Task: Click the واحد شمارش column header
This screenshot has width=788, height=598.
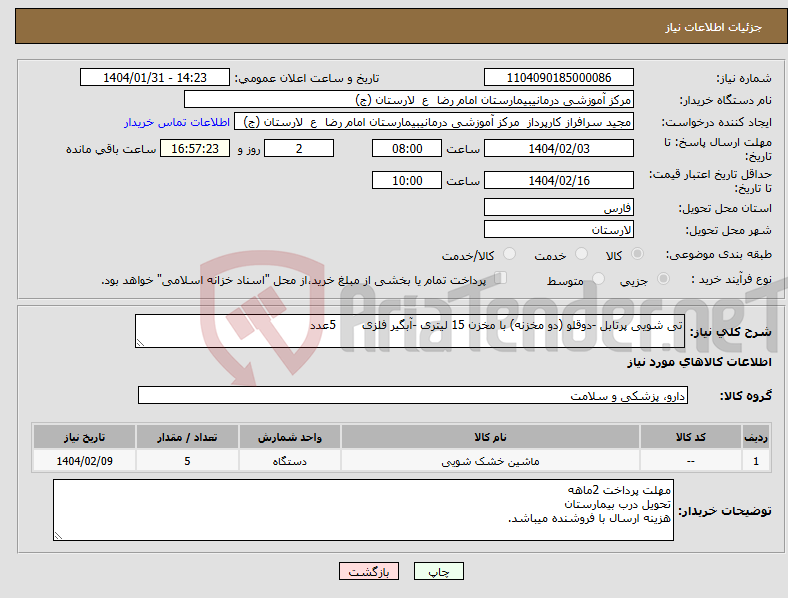Action: coord(289,437)
